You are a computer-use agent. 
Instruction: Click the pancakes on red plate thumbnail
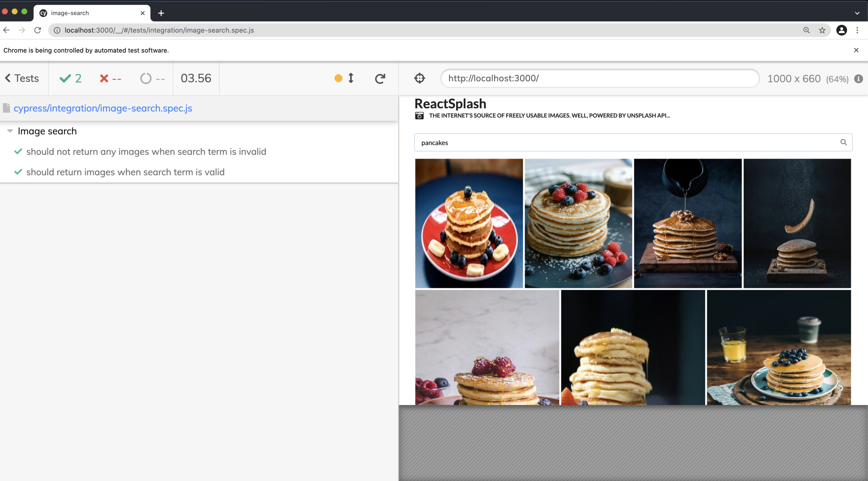469,223
